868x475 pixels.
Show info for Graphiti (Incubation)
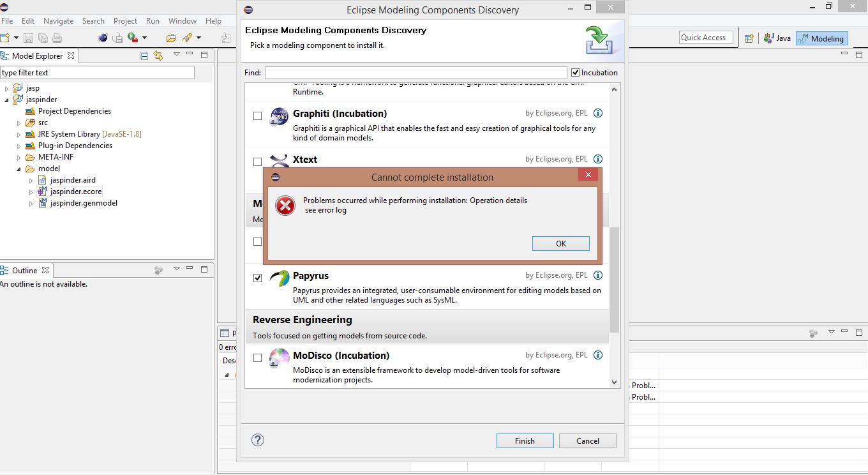(598, 113)
